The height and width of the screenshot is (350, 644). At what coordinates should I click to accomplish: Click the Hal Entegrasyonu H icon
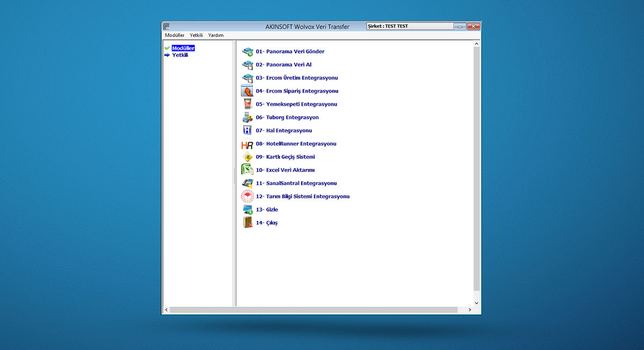(x=247, y=131)
